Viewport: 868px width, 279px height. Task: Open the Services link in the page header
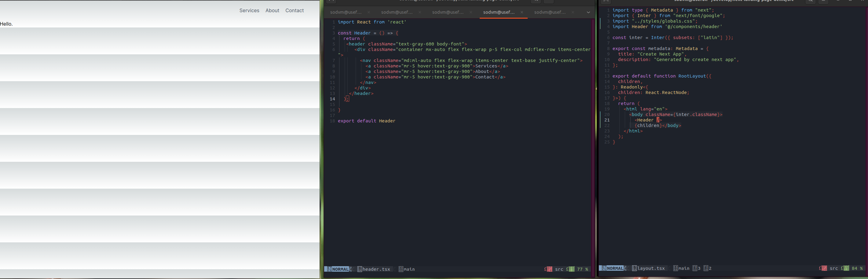click(x=249, y=10)
